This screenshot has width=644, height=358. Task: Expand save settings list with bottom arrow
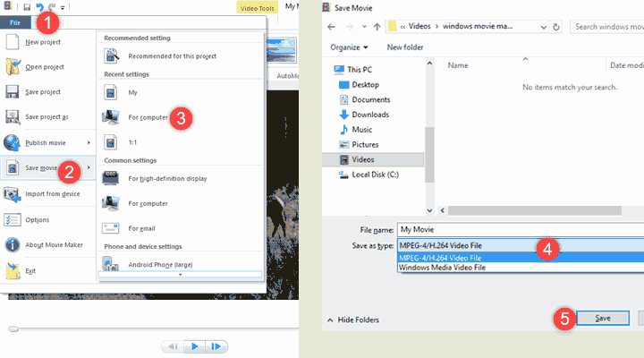click(x=180, y=274)
